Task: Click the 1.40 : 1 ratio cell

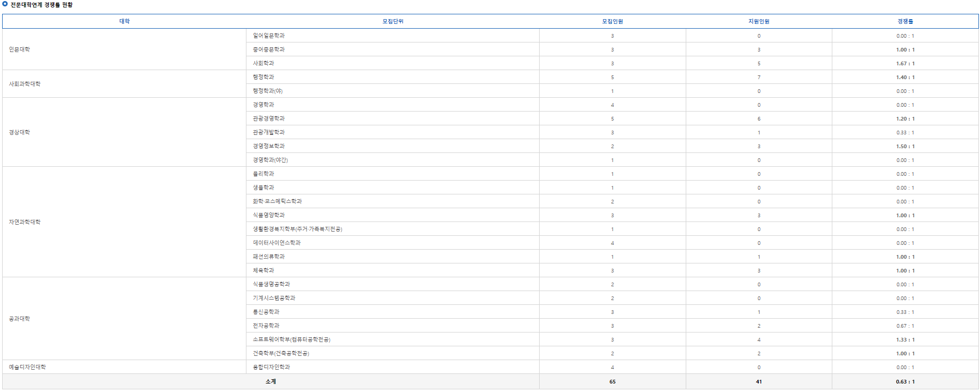Action: [906, 77]
